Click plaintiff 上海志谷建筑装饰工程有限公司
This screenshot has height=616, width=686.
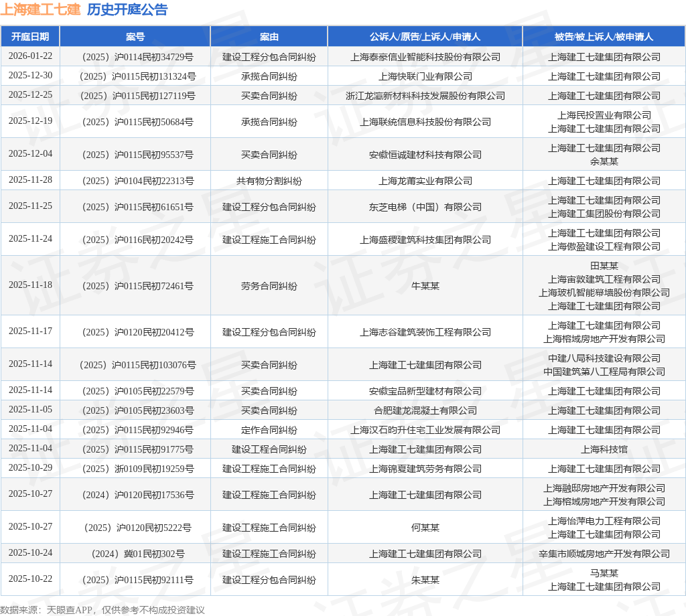[425, 332]
